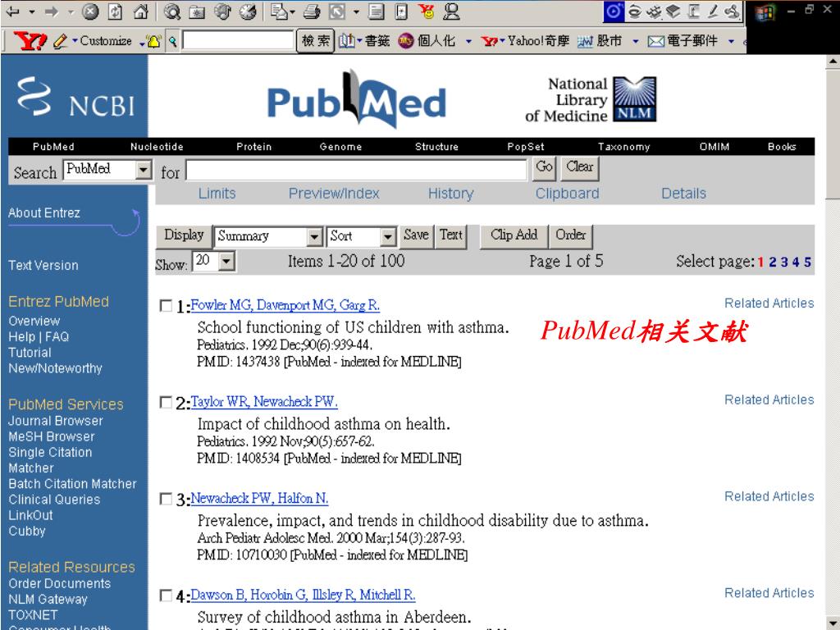This screenshot has width=840, height=630.
Task: Open the 股市 stocks icon
Action: click(x=585, y=41)
